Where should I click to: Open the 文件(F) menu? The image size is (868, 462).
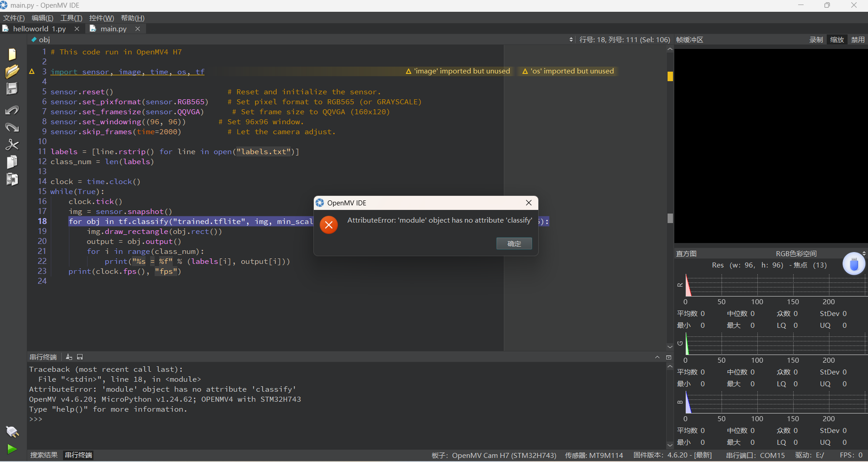14,18
